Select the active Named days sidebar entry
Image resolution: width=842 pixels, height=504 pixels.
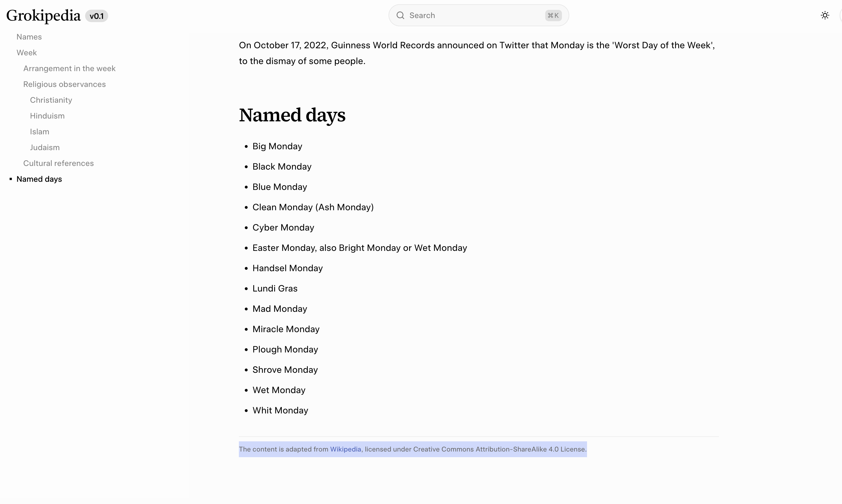[x=39, y=179]
